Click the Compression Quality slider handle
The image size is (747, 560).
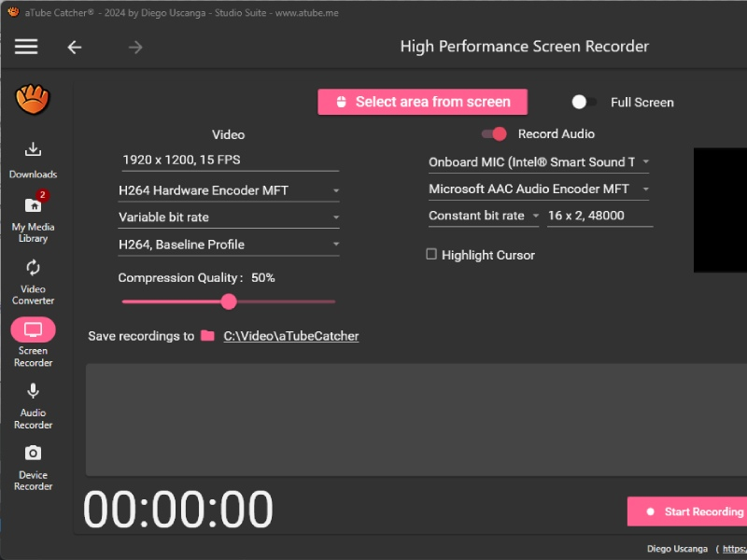229,301
